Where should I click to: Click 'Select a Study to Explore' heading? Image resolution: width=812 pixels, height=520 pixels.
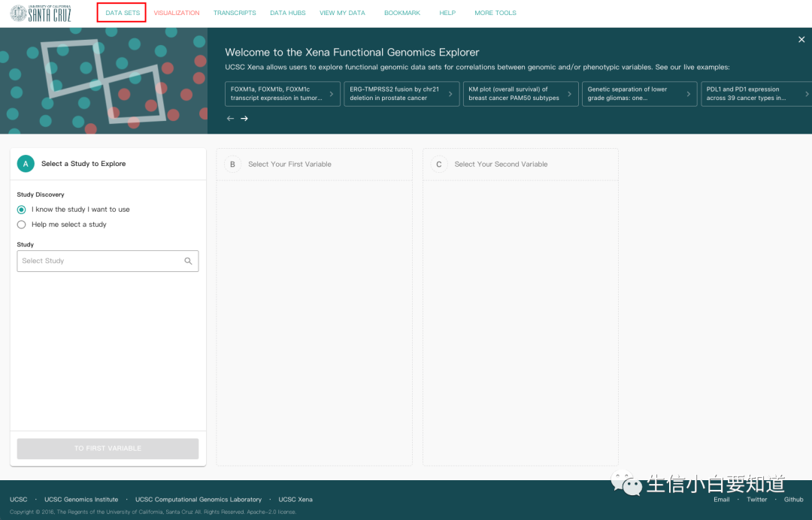point(83,164)
